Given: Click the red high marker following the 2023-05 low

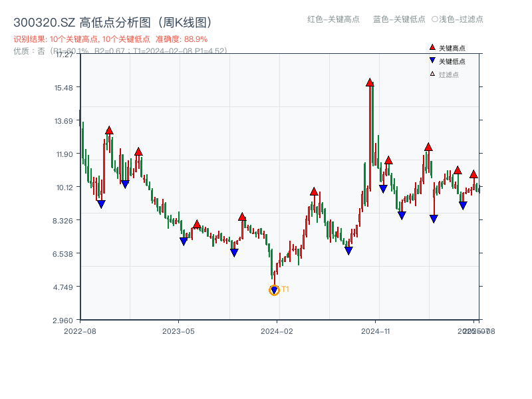Looking at the screenshot, I should click(x=197, y=224).
